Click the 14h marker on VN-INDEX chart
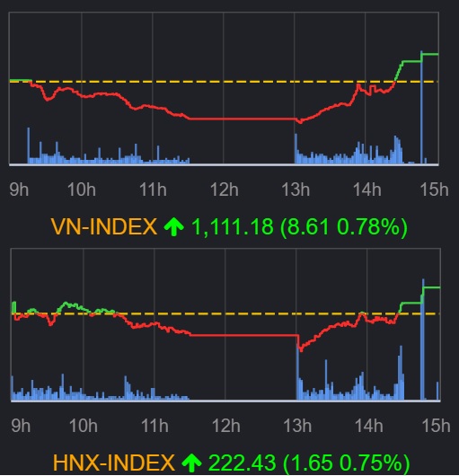459x476 pixels. click(x=366, y=190)
